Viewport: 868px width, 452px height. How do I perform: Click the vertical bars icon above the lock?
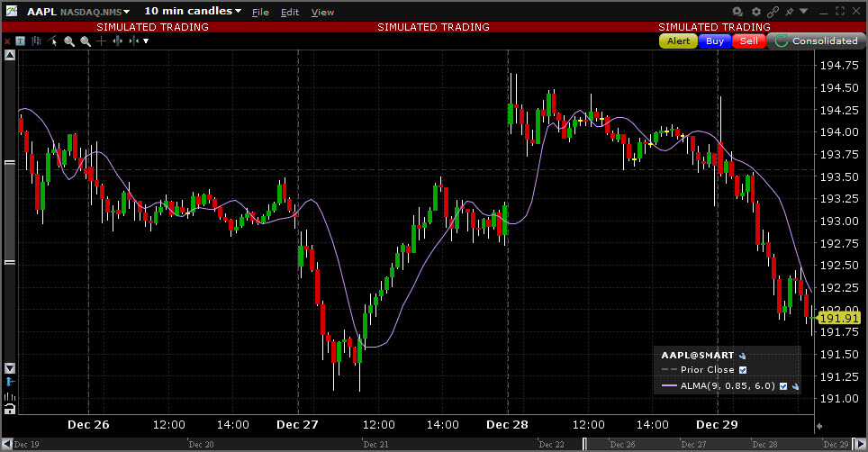tap(10, 396)
